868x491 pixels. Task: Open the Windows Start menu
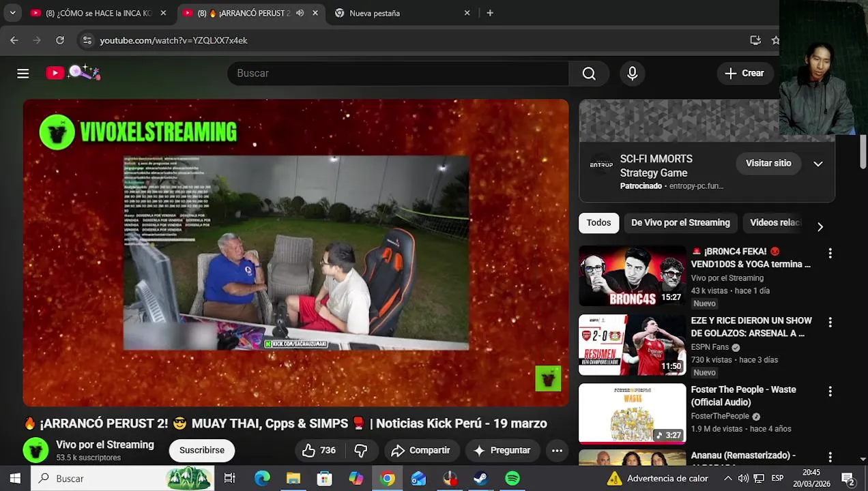point(15,478)
